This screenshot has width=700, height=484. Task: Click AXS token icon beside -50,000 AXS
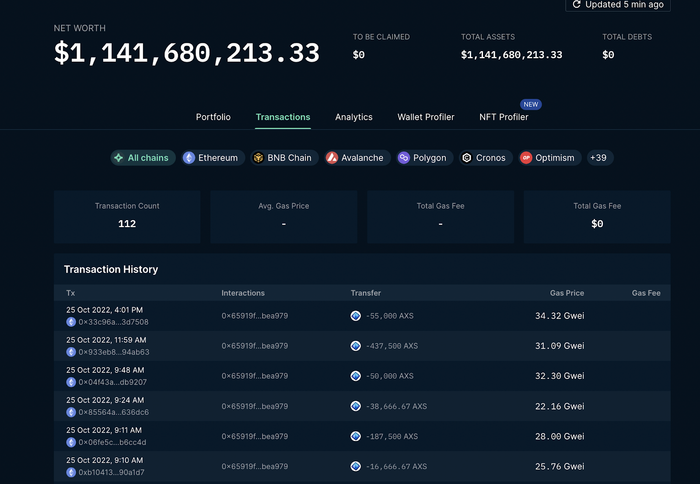tap(355, 376)
